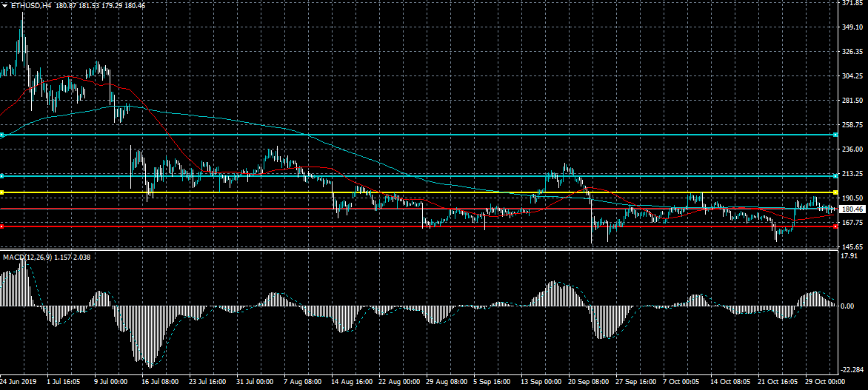Screen dimensions: 868x390
Task: Click the 326.35 price scale label
Action: click(852, 52)
